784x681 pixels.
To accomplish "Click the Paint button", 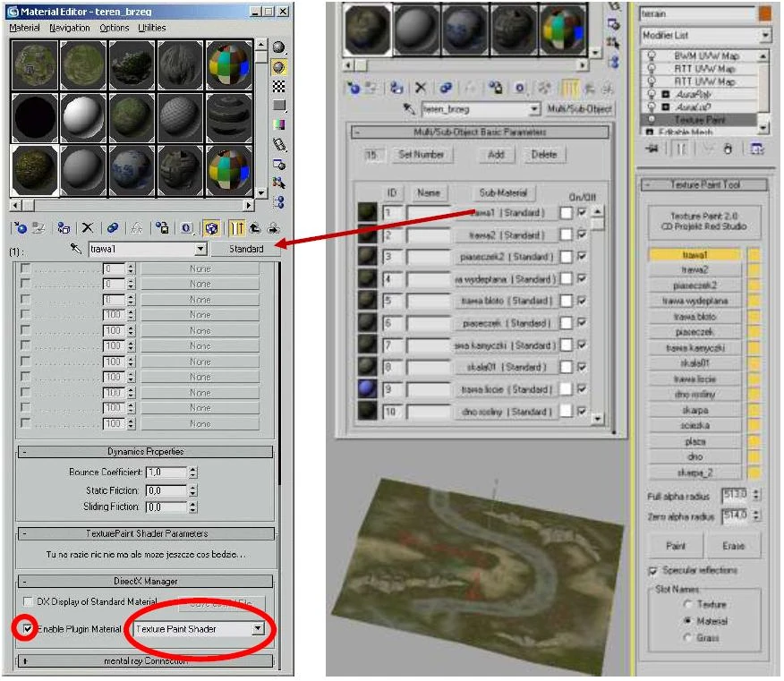I will [x=676, y=546].
